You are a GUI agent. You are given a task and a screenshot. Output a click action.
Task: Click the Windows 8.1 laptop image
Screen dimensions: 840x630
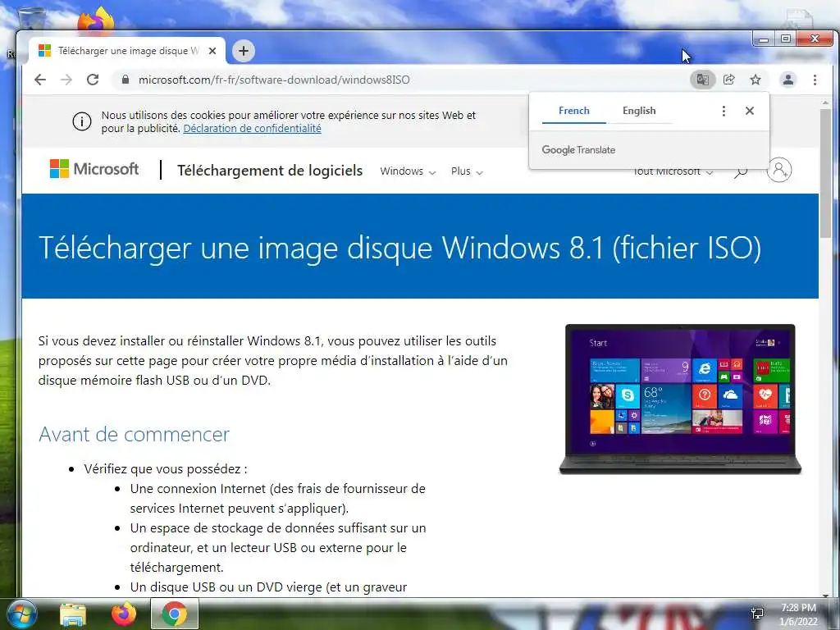[x=680, y=399]
